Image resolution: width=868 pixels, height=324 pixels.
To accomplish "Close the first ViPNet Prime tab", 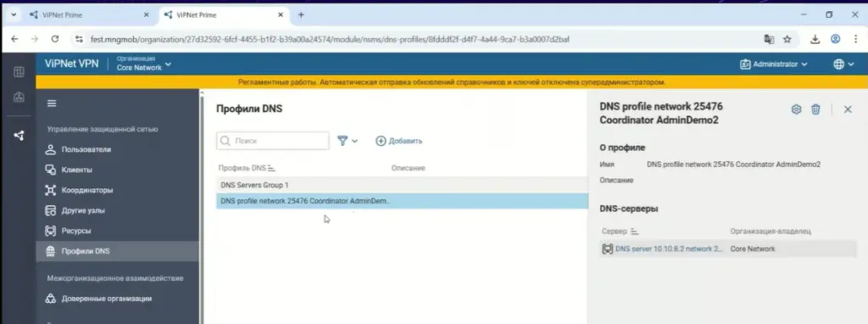I will pyautogui.click(x=146, y=15).
